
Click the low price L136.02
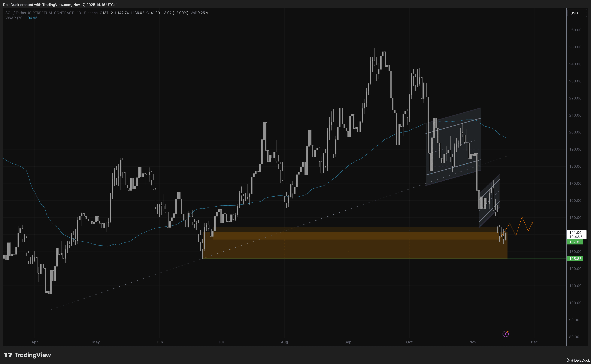138,13
